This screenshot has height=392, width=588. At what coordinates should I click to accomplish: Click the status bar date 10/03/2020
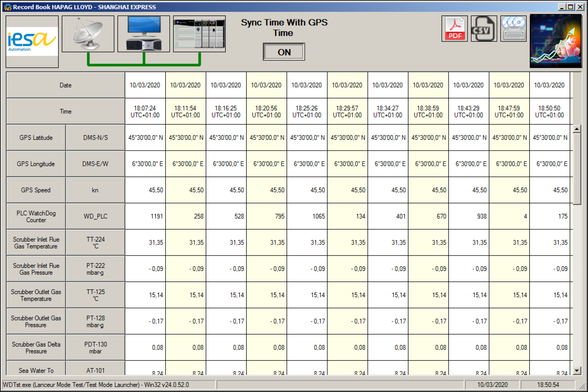492,385
